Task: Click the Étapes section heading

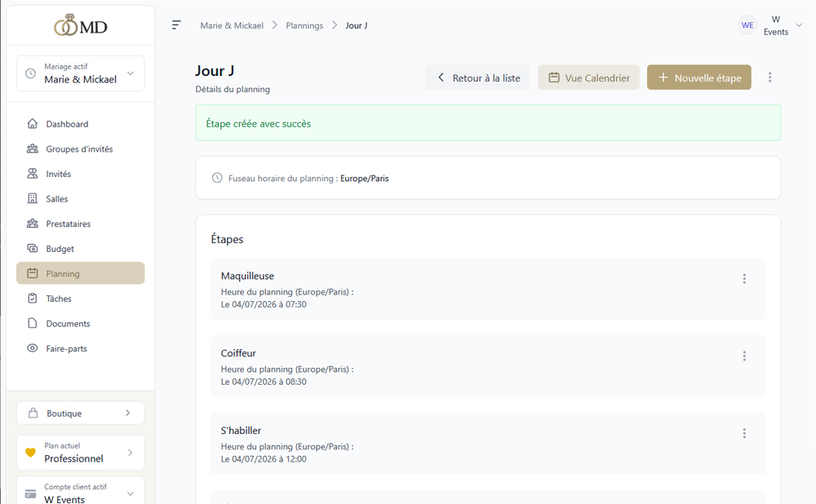Action: tap(227, 239)
